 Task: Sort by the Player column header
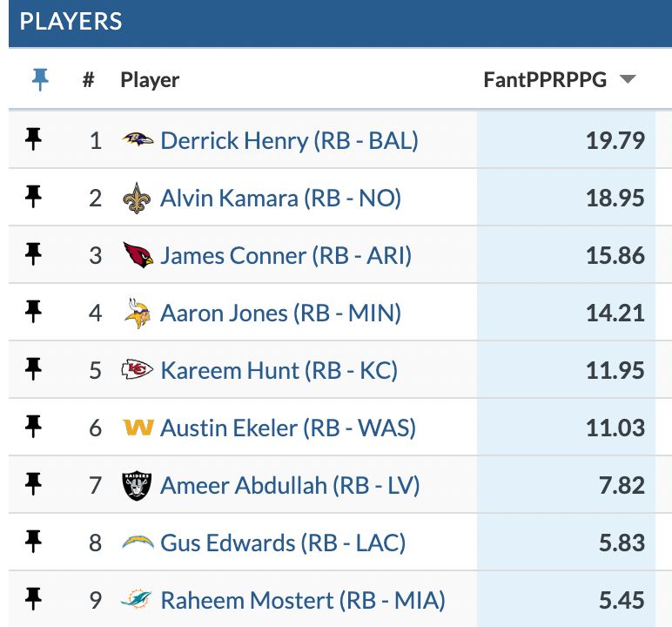(x=150, y=80)
